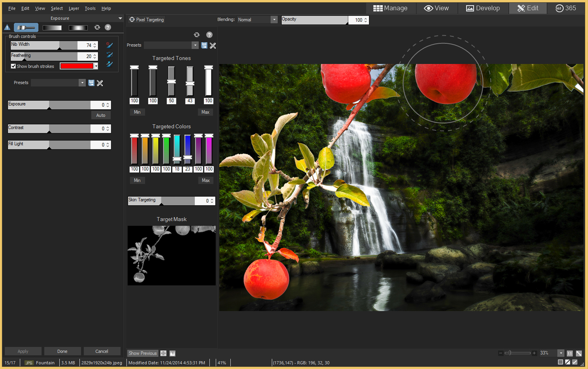Save Exposure preset with disk icon
The height and width of the screenshot is (369, 588).
pyautogui.click(x=91, y=83)
